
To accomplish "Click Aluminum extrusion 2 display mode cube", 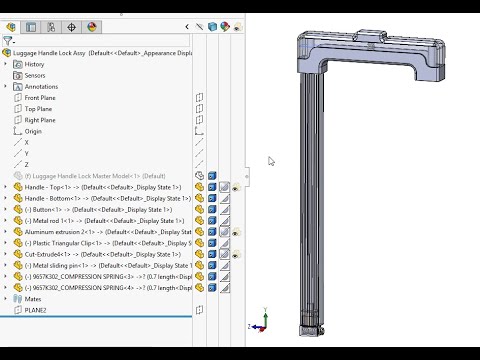I will [x=212, y=232].
